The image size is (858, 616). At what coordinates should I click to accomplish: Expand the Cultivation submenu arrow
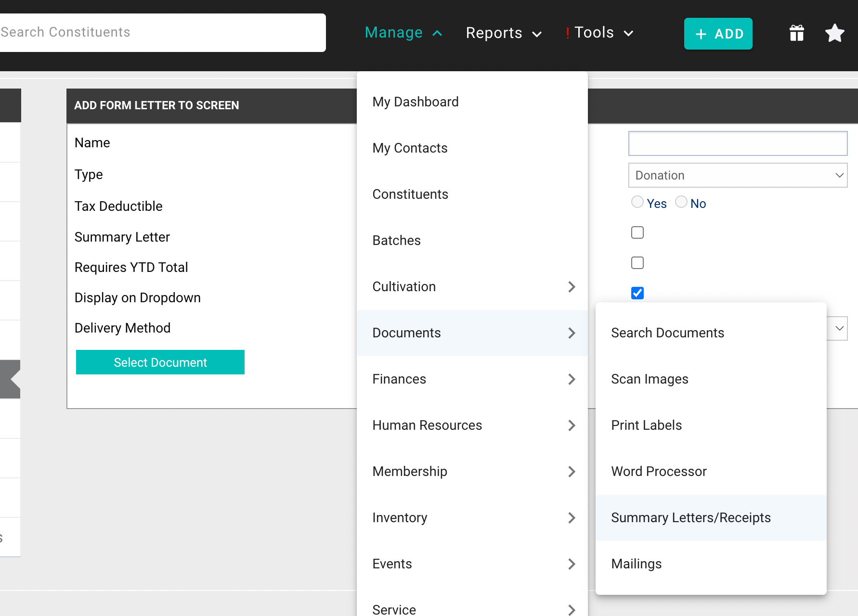572,287
